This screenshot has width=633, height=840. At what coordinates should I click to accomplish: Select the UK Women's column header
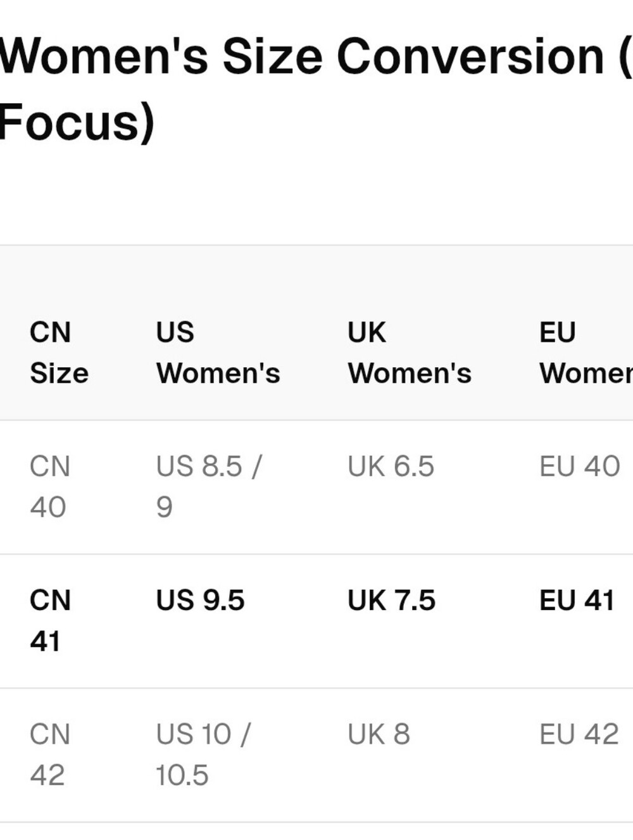tap(410, 353)
